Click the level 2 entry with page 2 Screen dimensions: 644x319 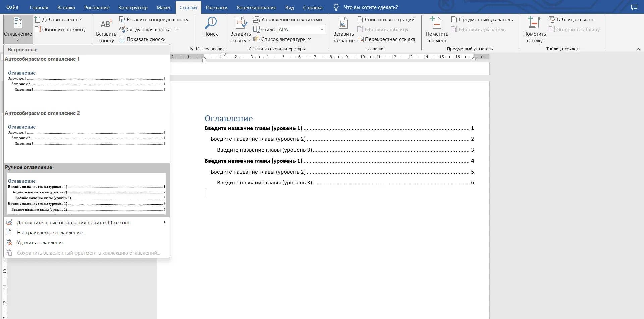pyautogui.click(x=342, y=139)
